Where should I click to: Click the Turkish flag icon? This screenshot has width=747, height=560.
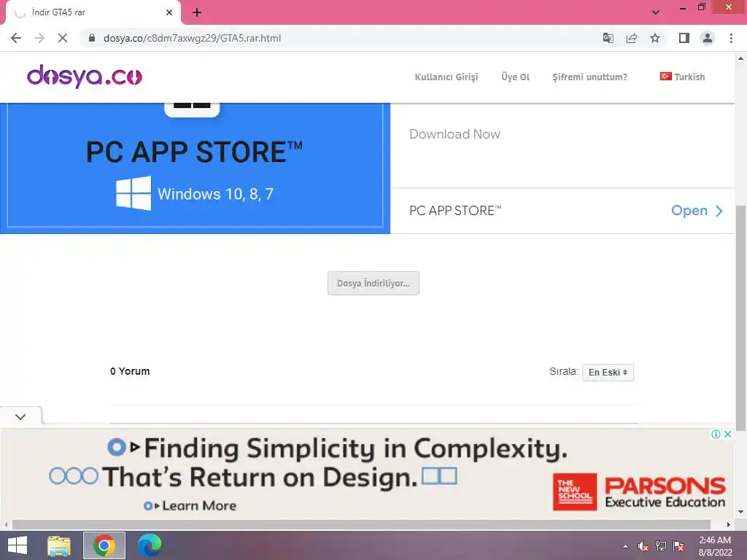pyautogui.click(x=665, y=76)
